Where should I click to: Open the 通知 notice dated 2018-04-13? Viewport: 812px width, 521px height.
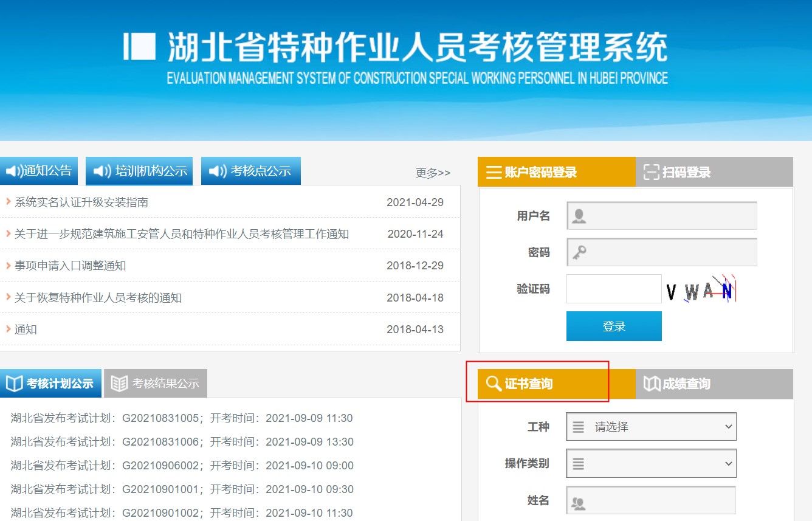coord(26,330)
